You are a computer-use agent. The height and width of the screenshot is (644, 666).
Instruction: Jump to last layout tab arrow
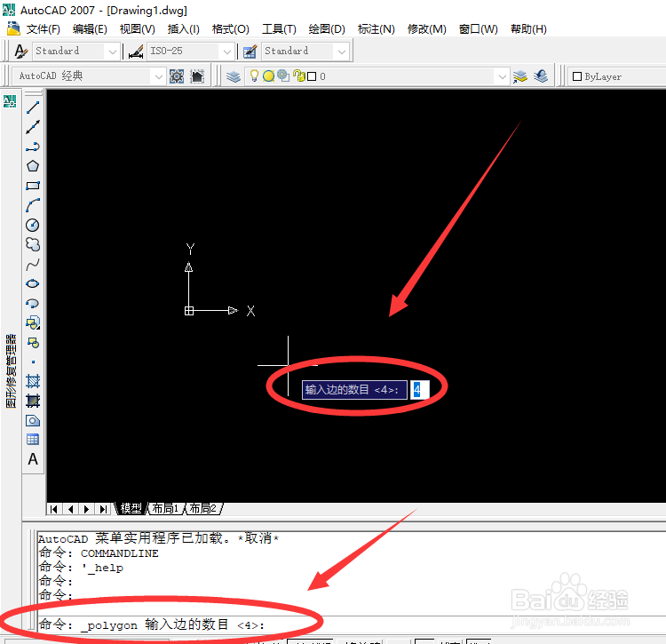103,509
